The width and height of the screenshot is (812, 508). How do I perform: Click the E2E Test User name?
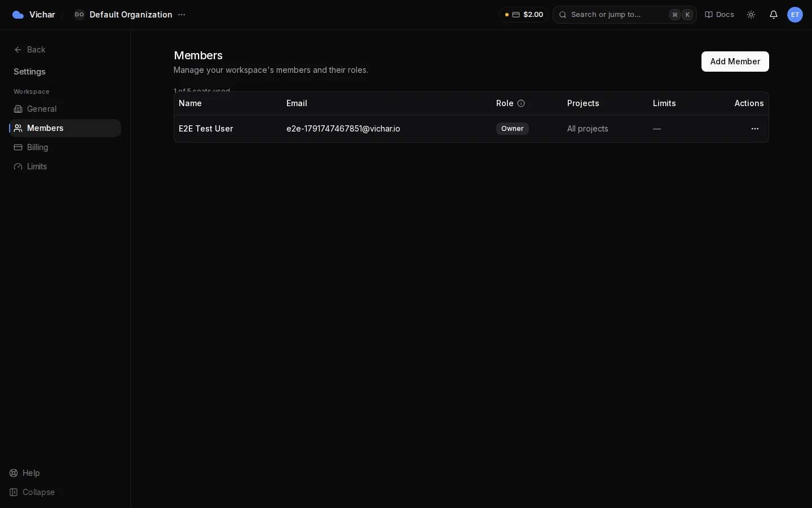[206, 129]
